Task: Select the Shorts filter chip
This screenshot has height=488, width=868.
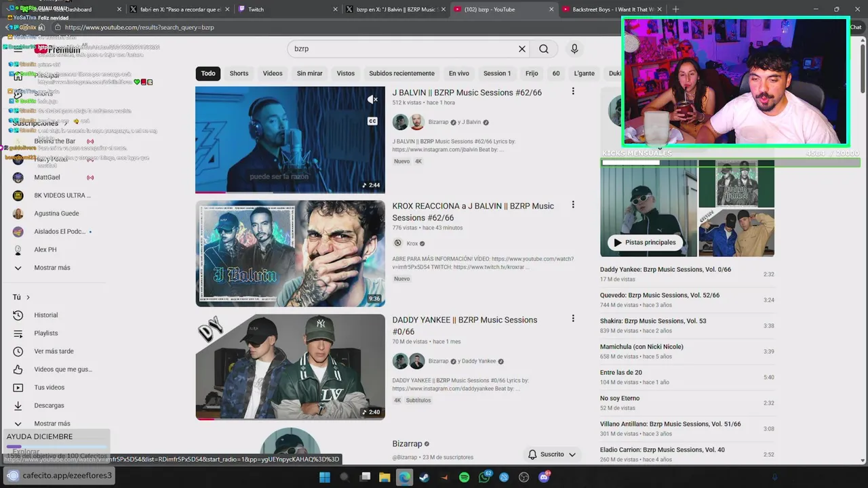Action: (x=239, y=73)
